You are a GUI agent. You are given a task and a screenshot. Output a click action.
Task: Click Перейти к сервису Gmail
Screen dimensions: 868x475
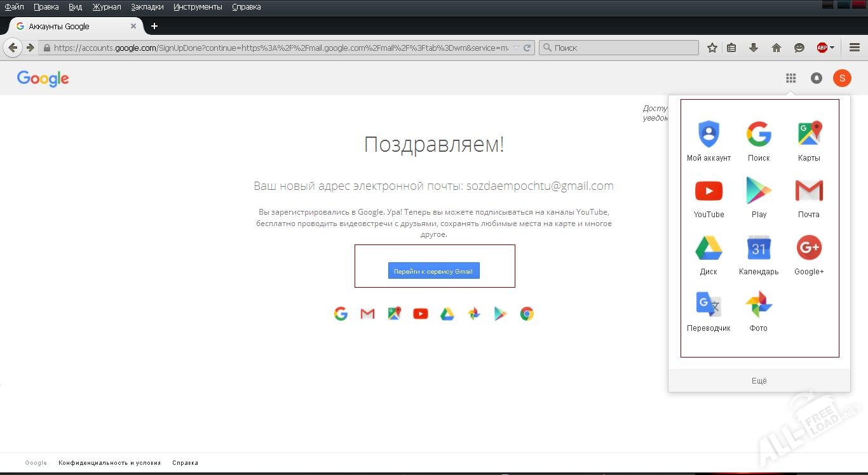pyautogui.click(x=434, y=271)
